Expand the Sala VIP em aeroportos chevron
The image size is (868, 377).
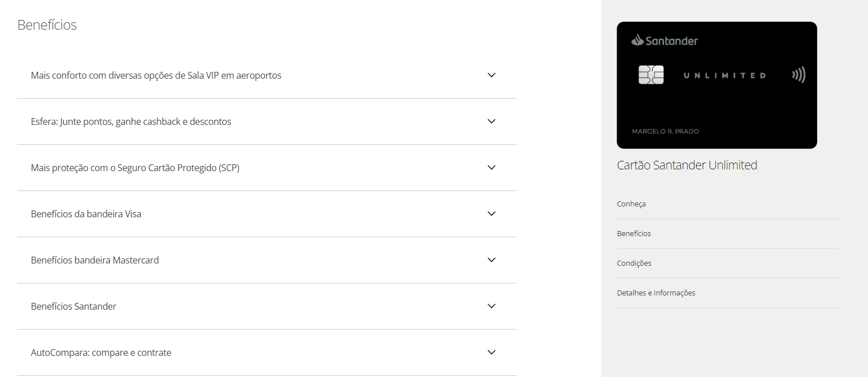[492, 75]
